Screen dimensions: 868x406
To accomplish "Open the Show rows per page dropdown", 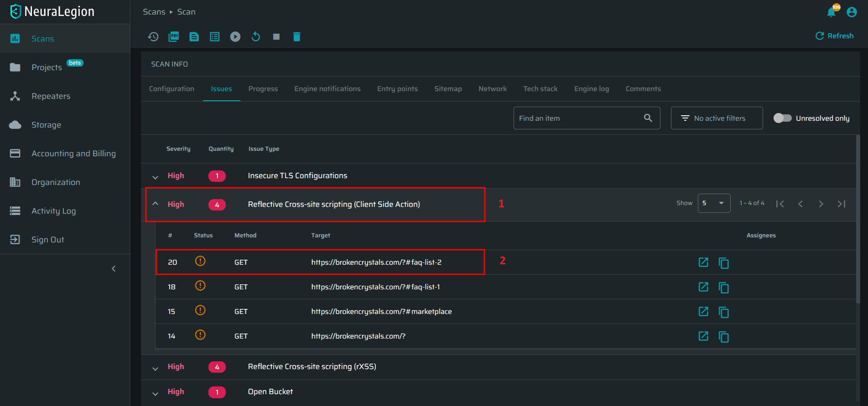I will click(714, 203).
